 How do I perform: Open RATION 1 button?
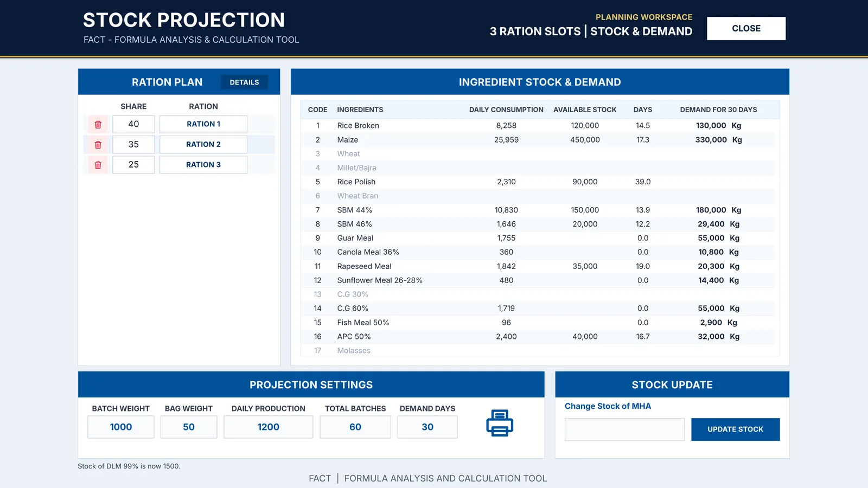pyautogui.click(x=203, y=124)
